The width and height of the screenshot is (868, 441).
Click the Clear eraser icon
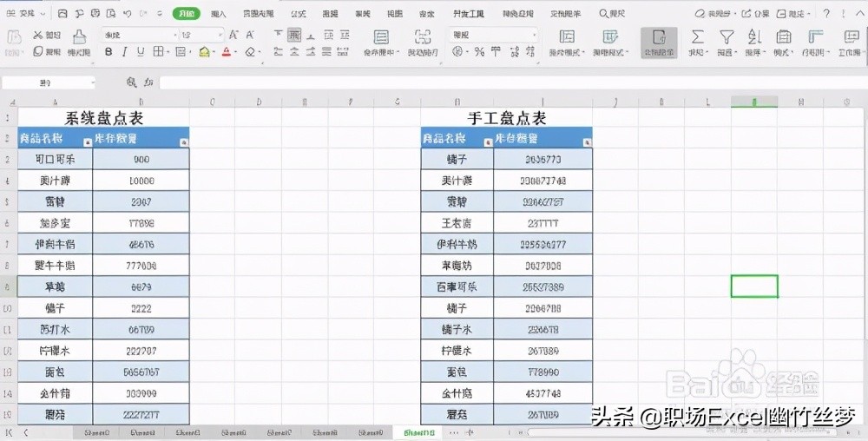pyautogui.click(x=250, y=51)
